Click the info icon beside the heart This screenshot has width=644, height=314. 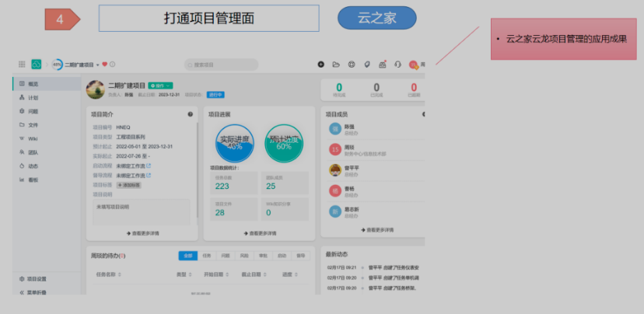113,65
